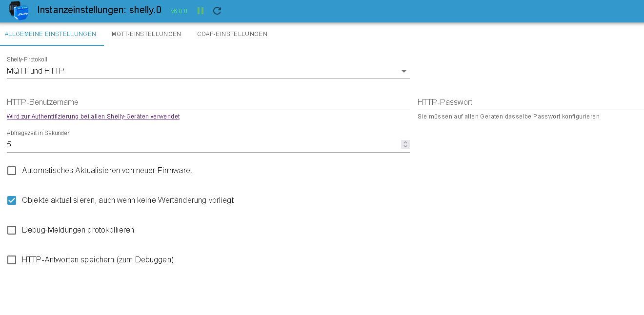Pause the shelly.0 instance
The height and width of the screenshot is (315, 644).
tap(201, 11)
